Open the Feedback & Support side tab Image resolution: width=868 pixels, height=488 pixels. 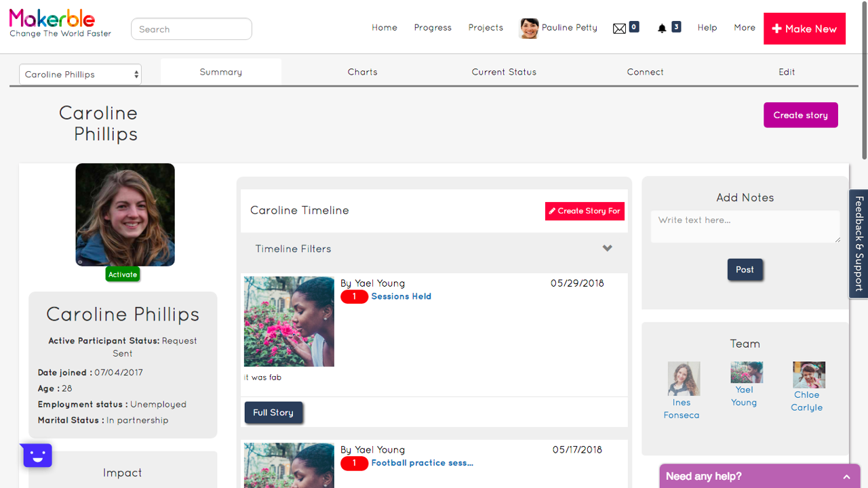point(859,244)
